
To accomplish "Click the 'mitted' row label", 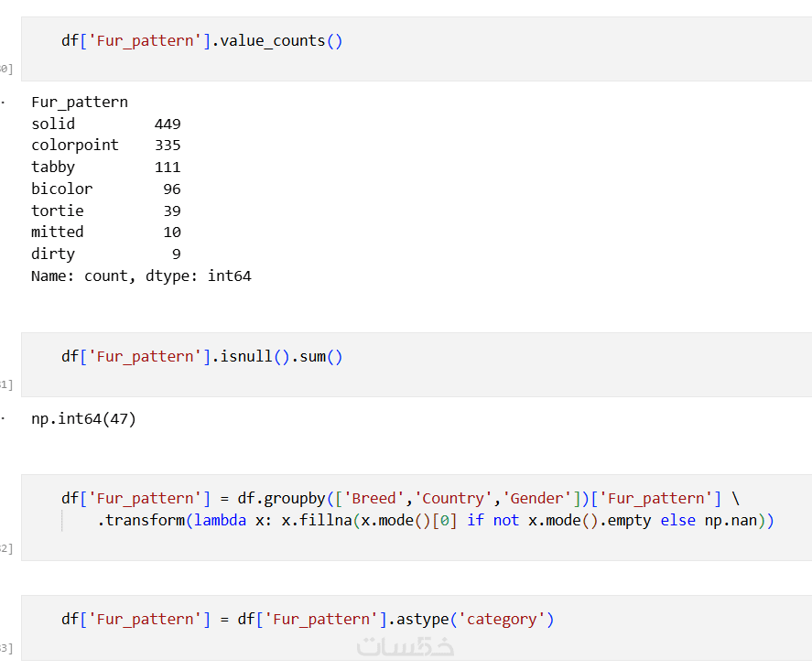I will tap(58, 232).
